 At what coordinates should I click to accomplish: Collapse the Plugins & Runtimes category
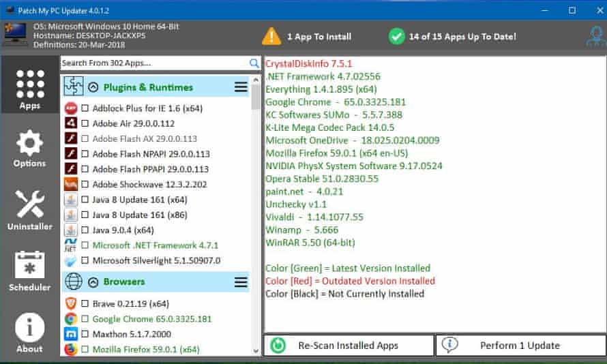click(93, 87)
